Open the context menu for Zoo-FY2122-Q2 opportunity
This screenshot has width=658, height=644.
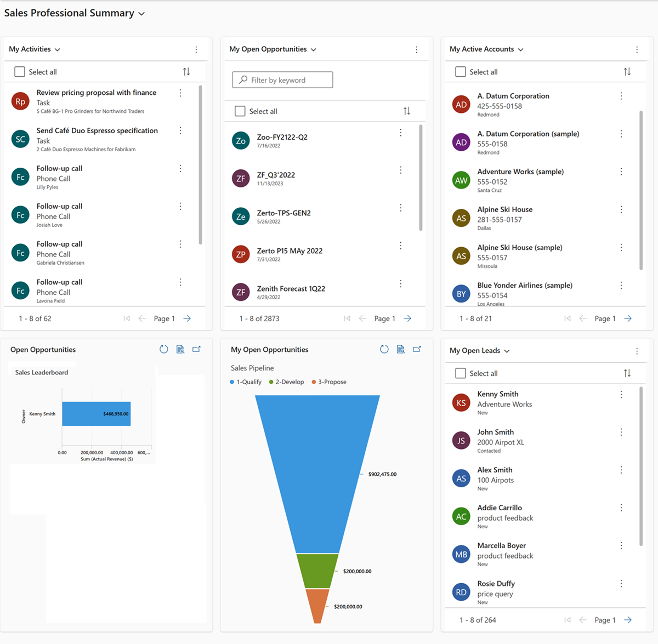400,133
